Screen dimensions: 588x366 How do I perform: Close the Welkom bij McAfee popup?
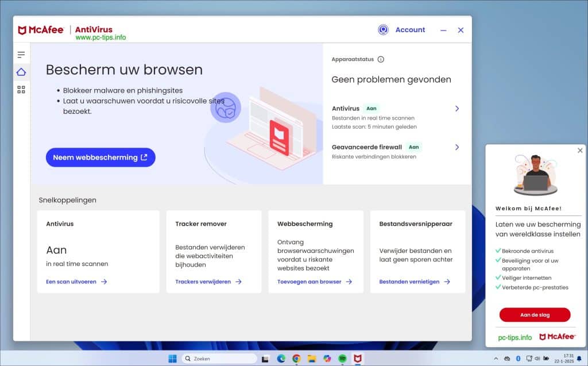(580, 150)
